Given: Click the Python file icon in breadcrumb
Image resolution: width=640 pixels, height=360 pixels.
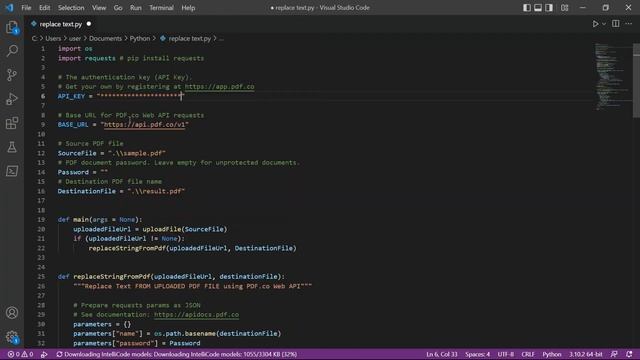Looking at the screenshot, I should pos(163,38).
